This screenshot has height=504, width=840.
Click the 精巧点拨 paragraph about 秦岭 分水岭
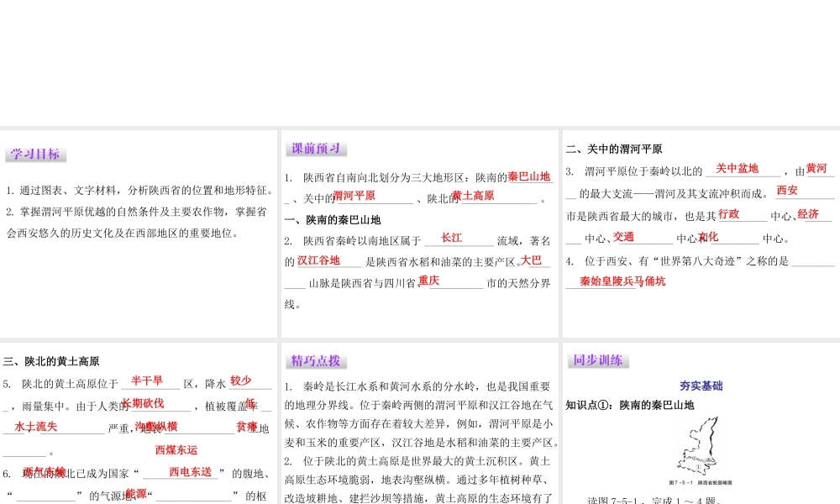pos(423,415)
